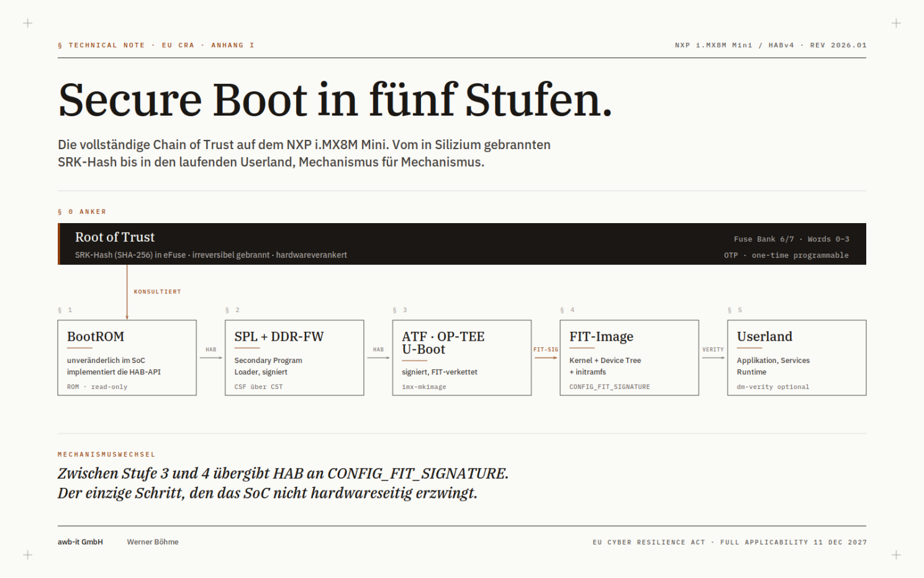This screenshot has width=924, height=578.
Task: Select the SPL + DDR-FW heading
Action: [x=279, y=336]
